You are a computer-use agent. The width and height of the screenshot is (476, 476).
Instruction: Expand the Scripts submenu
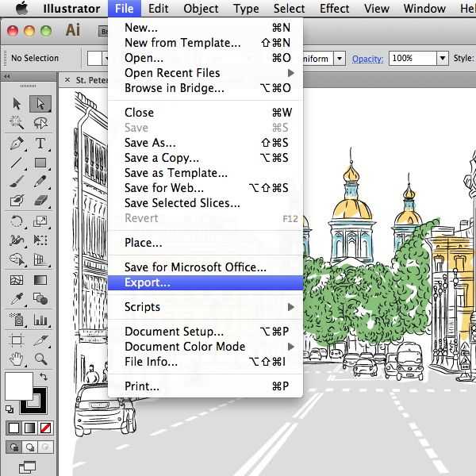205,307
